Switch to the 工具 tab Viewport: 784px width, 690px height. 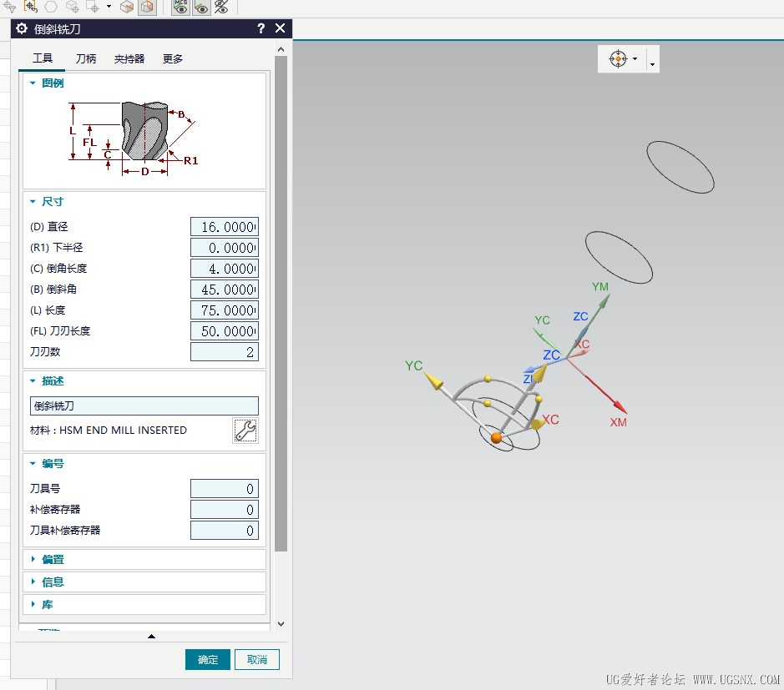[42, 58]
